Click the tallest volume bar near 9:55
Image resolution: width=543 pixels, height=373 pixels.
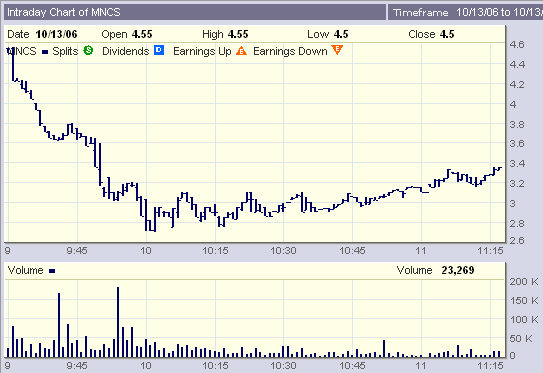(118, 322)
